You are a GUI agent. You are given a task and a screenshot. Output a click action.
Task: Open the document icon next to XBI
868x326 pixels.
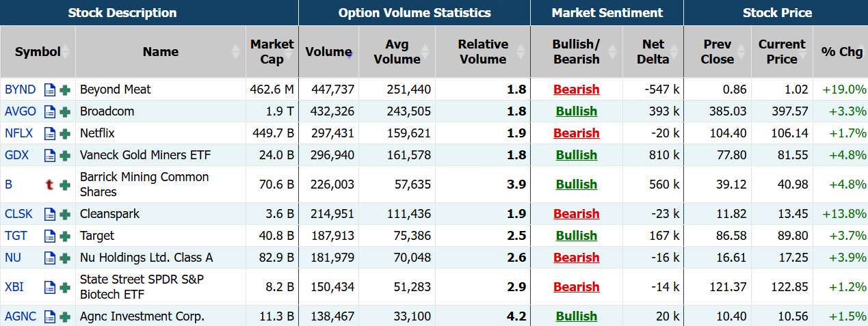49,287
